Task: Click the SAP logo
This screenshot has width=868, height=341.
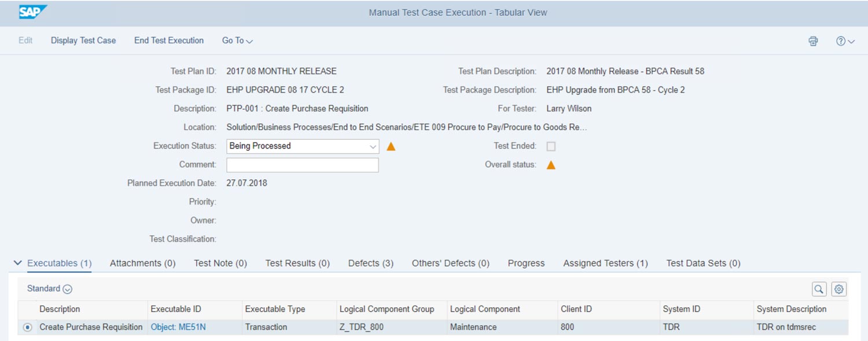Action: click(x=32, y=12)
